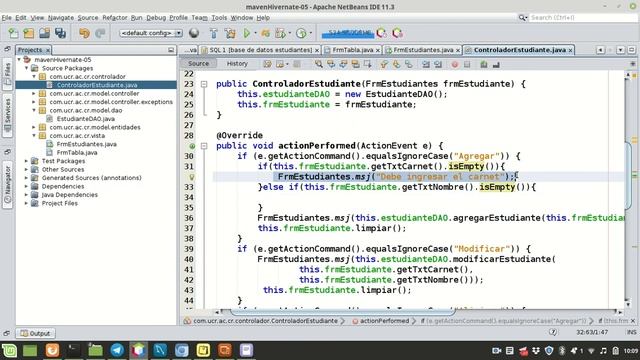
Task: Collapse the code fold at line 23
Action: (204, 84)
